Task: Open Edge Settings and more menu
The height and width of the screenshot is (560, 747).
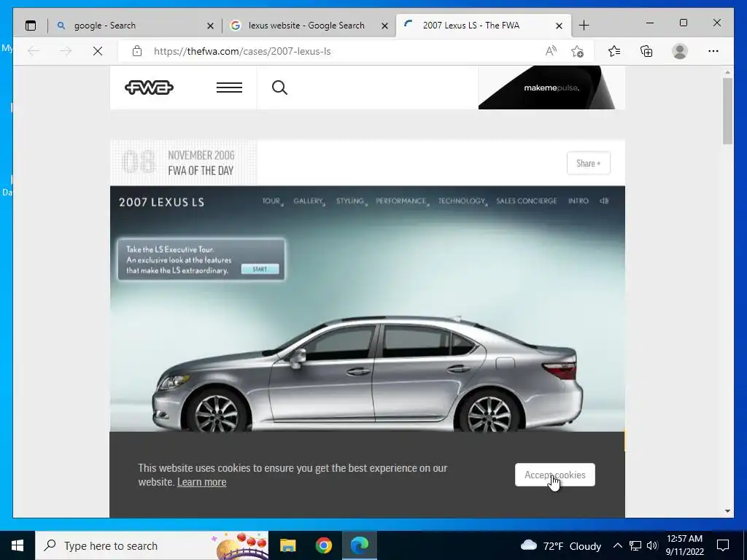Action: pos(713,51)
